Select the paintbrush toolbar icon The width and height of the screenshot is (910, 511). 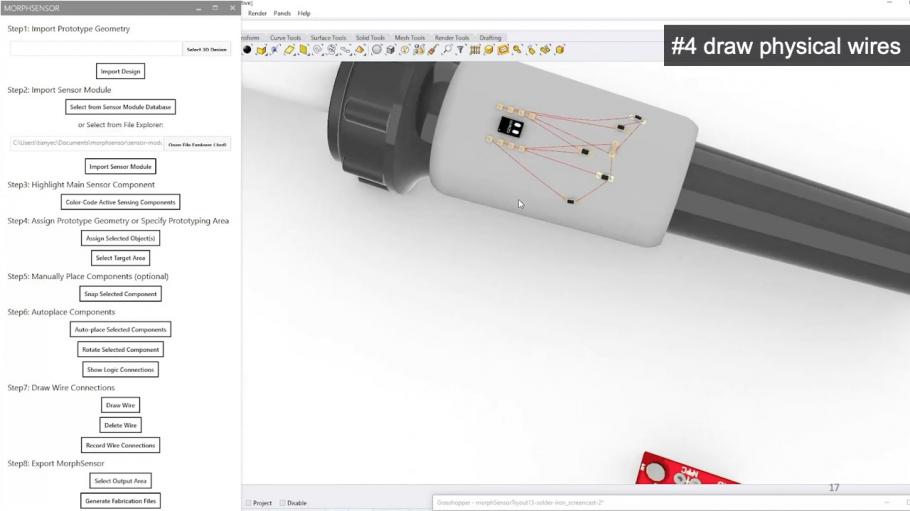tap(432, 50)
